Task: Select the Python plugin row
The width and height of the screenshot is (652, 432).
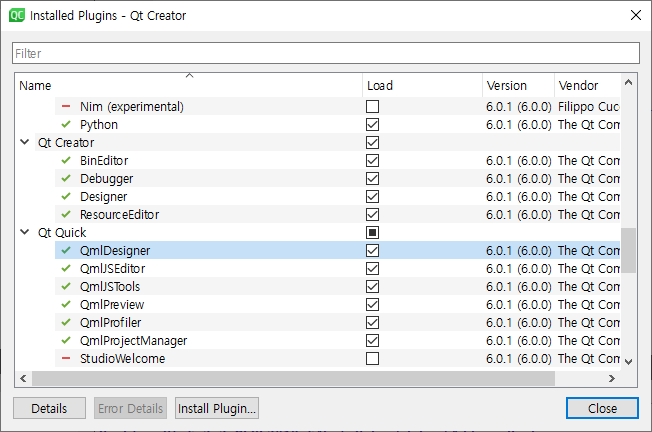Action: (337, 124)
